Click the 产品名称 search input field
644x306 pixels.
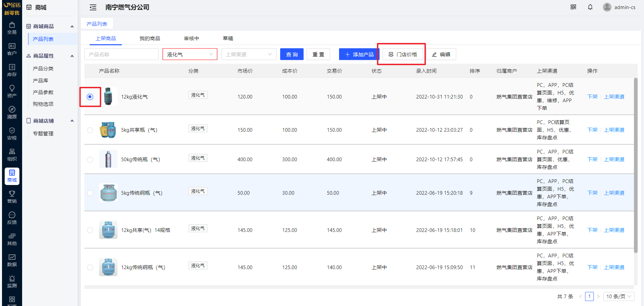(121, 54)
